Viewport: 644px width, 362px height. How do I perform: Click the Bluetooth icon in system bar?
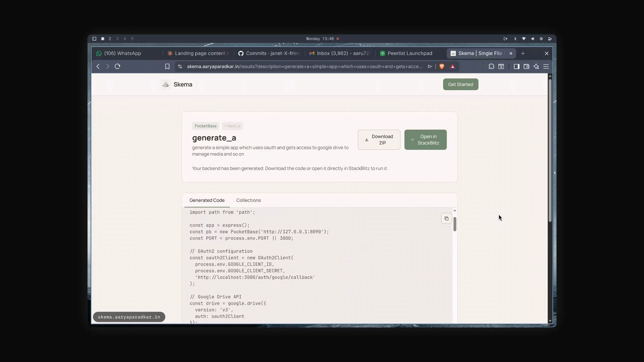[x=515, y=39]
